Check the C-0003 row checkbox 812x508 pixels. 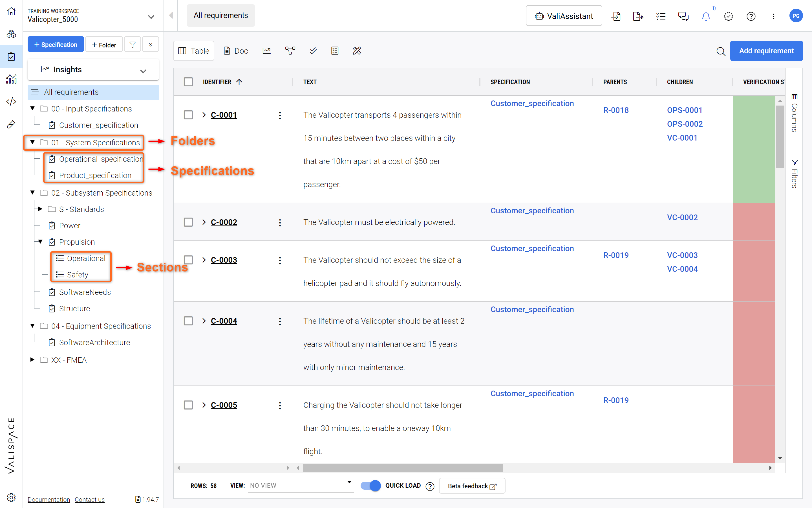[x=188, y=260]
